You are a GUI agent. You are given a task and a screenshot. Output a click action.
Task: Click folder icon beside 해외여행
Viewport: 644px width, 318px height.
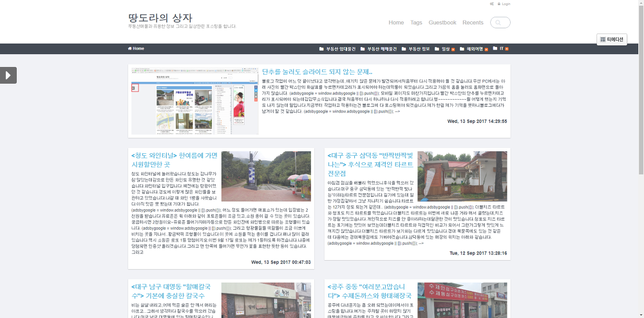click(x=462, y=49)
